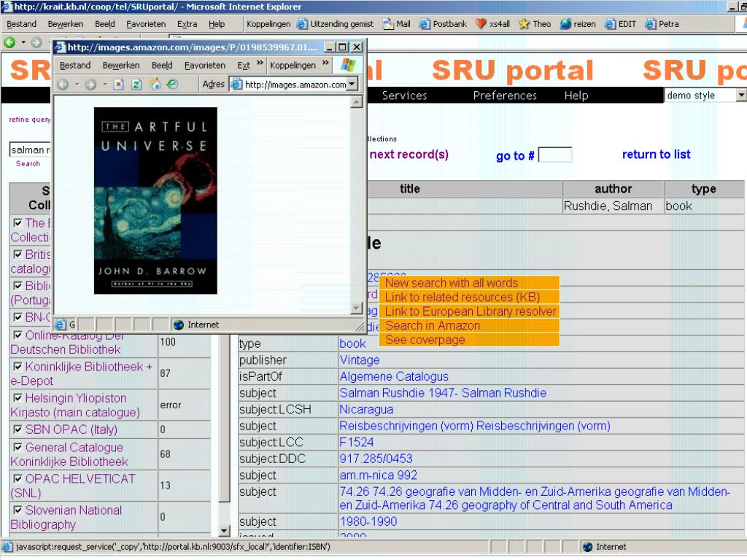Image resolution: width=747 pixels, height=560 pixels.
Task: Click the Internet zone globe in the popup status bar
Action: point(179,324)
